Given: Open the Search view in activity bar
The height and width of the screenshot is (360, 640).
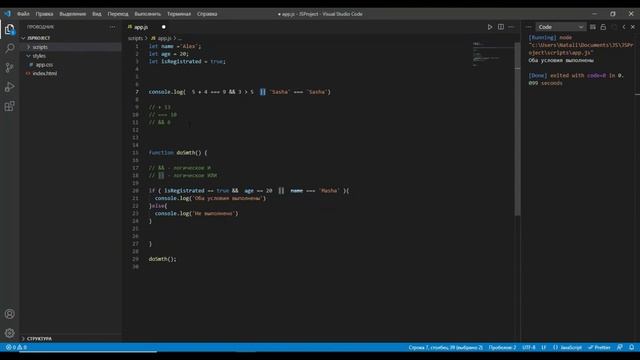Looking at the screenshot, I should [x=9, y=48].
